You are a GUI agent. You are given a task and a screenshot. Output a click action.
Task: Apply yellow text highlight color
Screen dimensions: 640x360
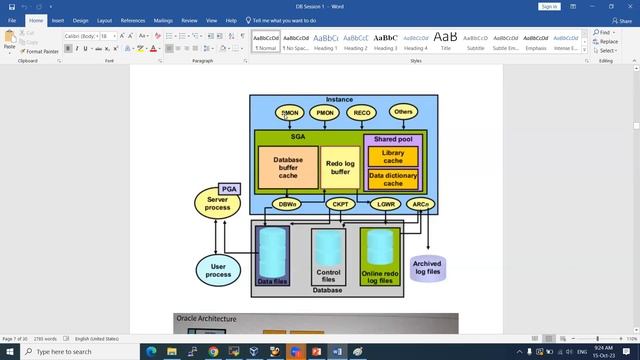click(x=140, y=49)
